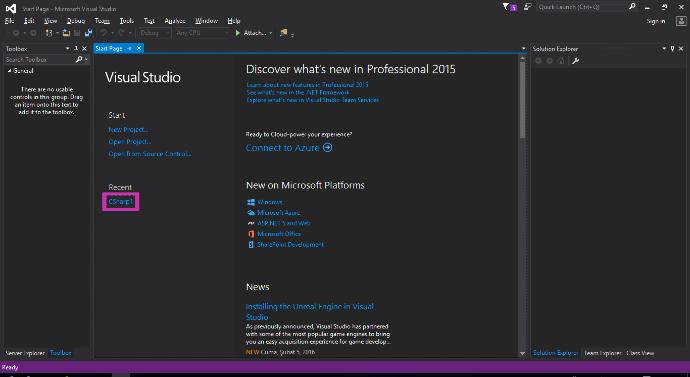Click the green Attach start arrow
690x377 pixels.
(238, 33)
